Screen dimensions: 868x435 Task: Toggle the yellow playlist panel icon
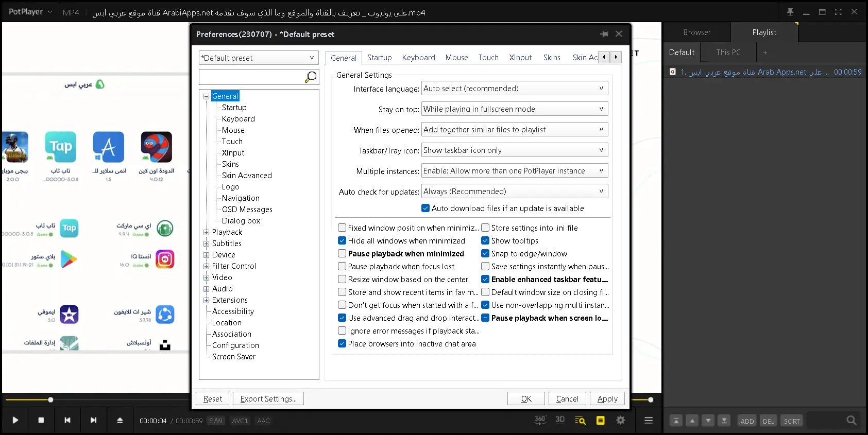[x=600, y=421]
